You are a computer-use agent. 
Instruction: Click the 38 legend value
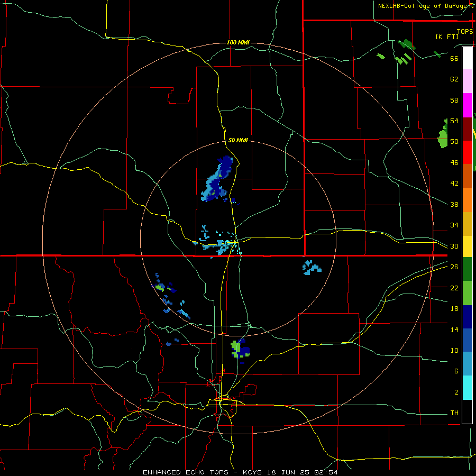pos(454,204)
